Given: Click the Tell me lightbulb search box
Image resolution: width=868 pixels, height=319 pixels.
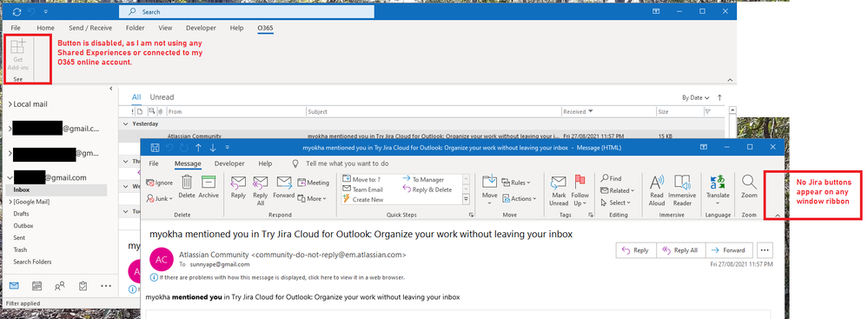Looking at the screenshot, I should [341, 163].
